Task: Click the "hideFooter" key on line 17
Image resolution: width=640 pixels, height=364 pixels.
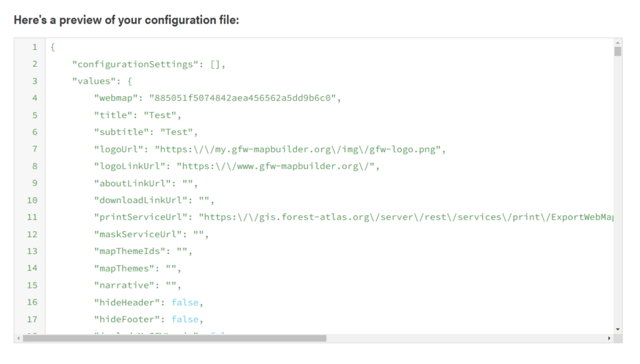Action: (x=126, y=319)
